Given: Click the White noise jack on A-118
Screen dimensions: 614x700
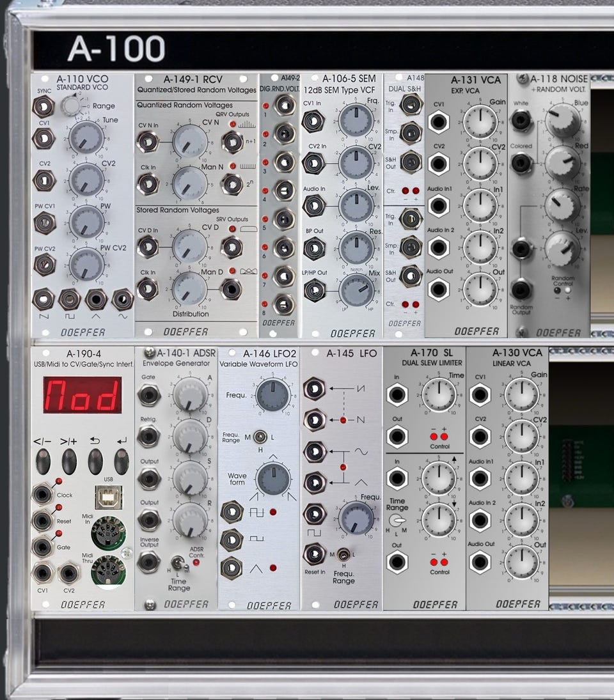Looking at the screenshot, I should point(520,121).
